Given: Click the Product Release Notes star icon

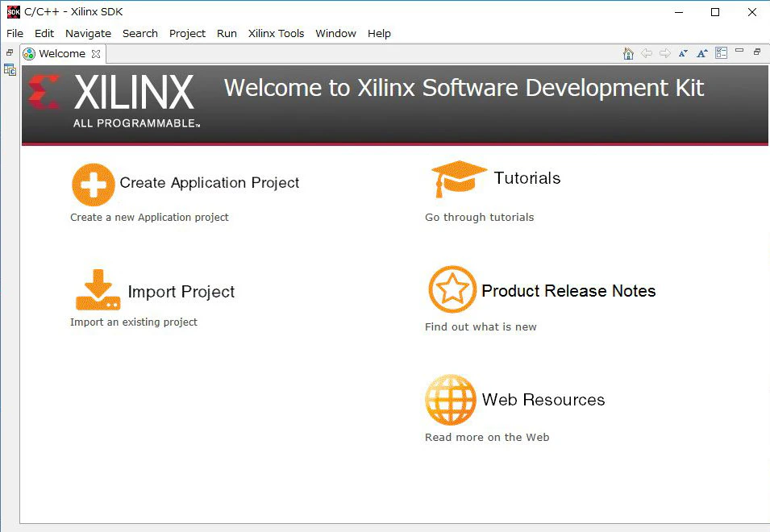Looking at the screenshot, I should [x=452, y=289].
